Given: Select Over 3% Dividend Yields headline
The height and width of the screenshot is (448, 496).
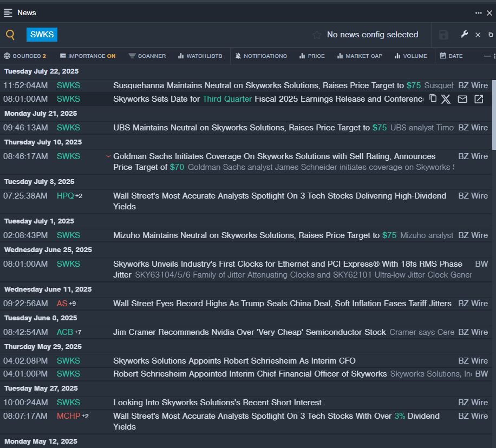Looking at the screenshot, I should pos(276,421).
